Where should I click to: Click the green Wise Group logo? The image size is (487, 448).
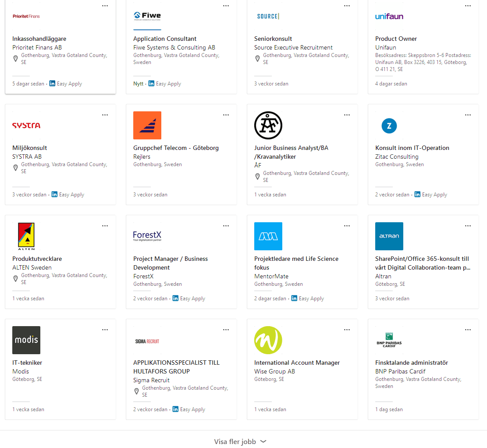(268, 340)
